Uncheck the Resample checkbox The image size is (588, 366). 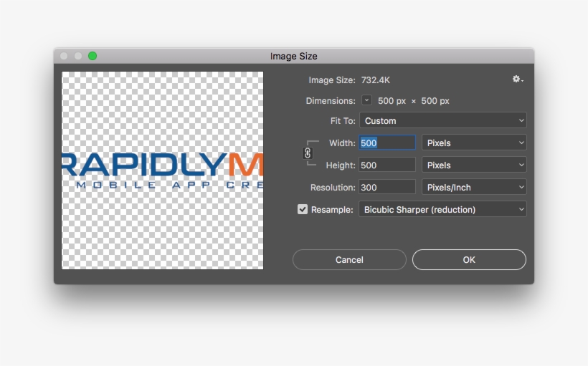coord(303,209)
